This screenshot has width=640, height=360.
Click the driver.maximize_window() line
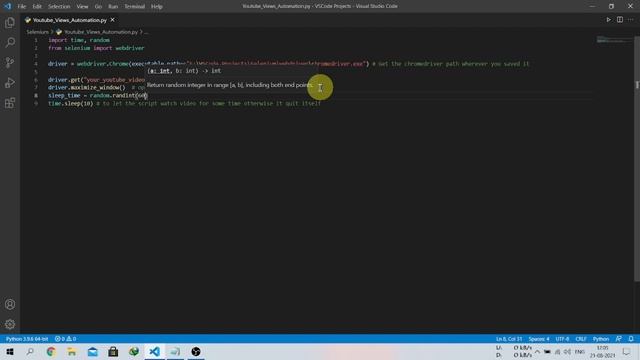pyautogui.click(x=87, y=88)
